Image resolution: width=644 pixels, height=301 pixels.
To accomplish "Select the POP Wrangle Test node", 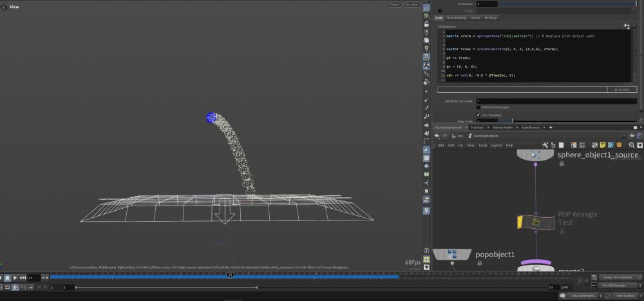I will (536, 222).
